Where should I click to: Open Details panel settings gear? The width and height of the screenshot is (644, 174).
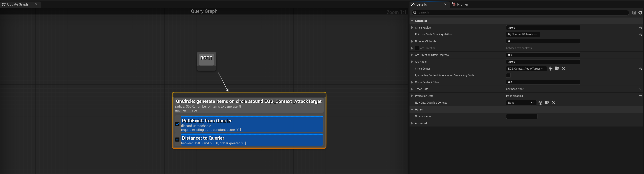(x=640, y=12)
